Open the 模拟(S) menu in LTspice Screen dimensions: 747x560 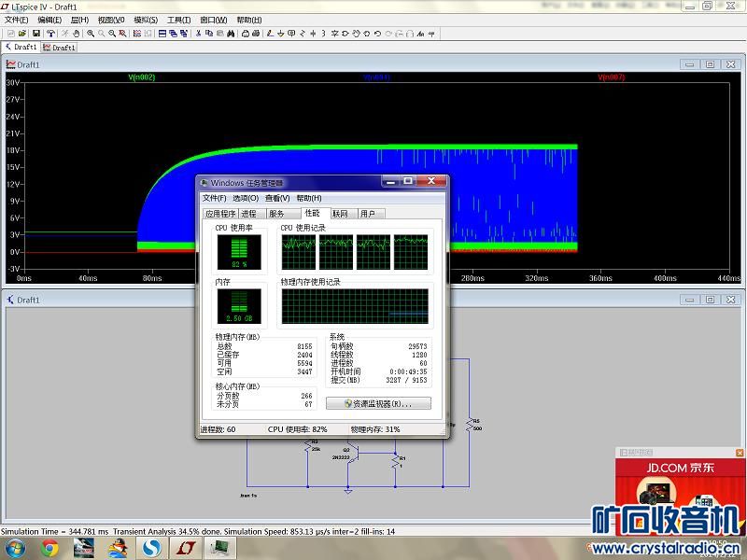(146, 20)
